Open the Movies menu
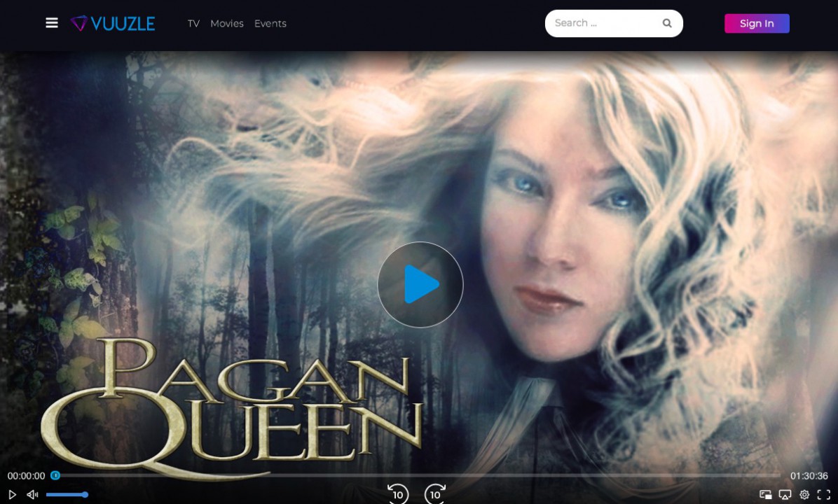Viewport: 838px width, 504px height. coord(227,24)
